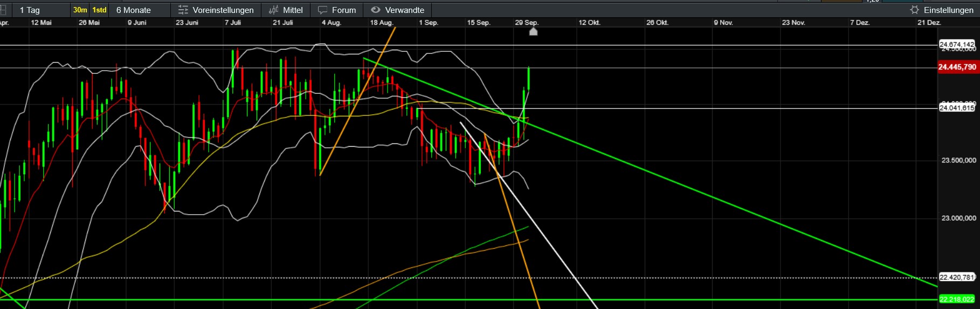This screenshot has height=309, width=980.
Task: Click the '7 Juli' date label
Action: [x=233, y=23]
